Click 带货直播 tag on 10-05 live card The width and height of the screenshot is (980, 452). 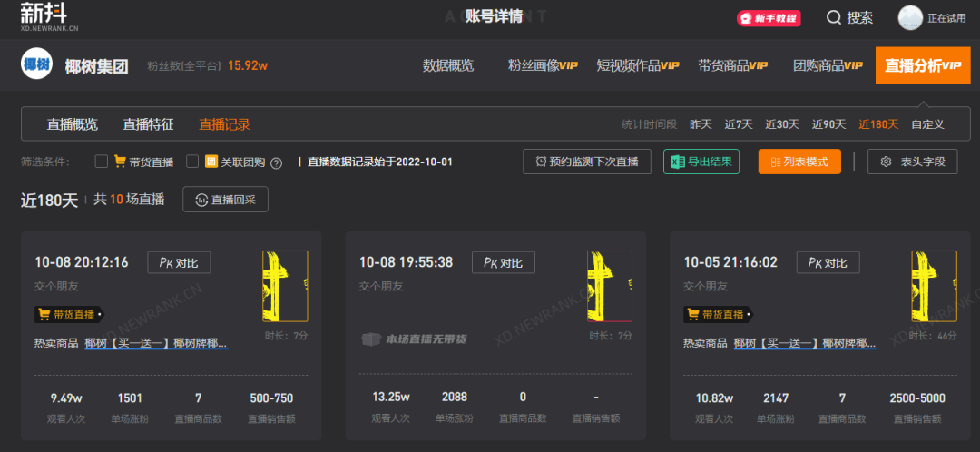tap(719, 314)
